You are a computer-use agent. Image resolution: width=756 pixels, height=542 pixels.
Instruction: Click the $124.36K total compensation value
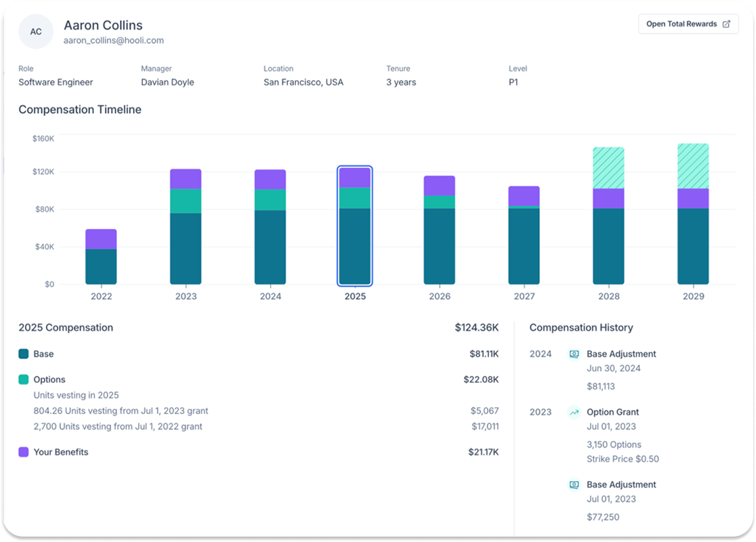click(477, 327)
